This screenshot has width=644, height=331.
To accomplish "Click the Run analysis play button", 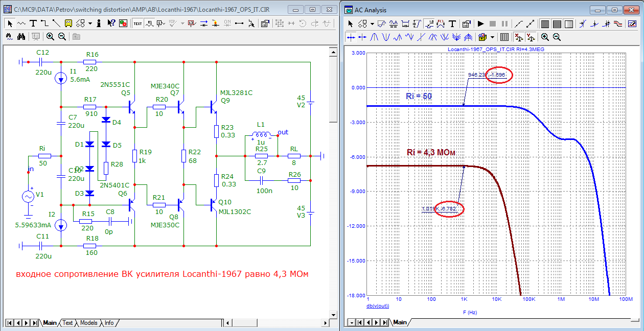I will [480, 23].
